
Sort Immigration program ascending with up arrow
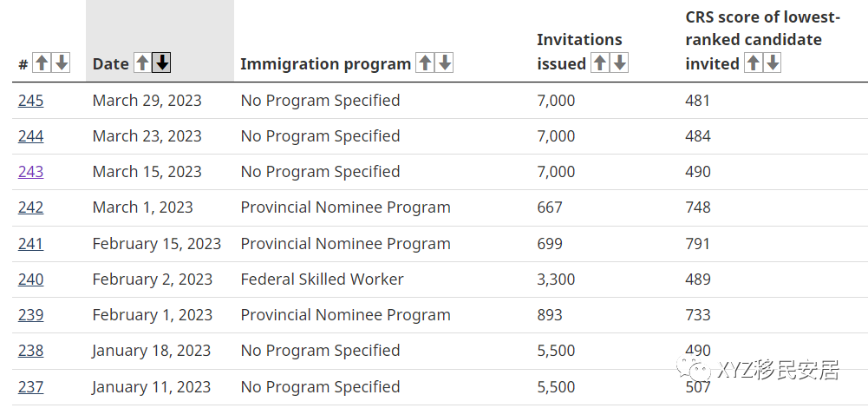point(425,63)
